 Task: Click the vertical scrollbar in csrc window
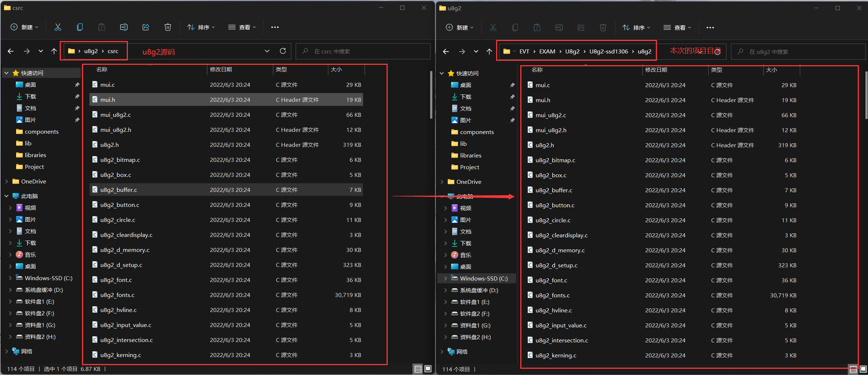[x=431, y=95]
